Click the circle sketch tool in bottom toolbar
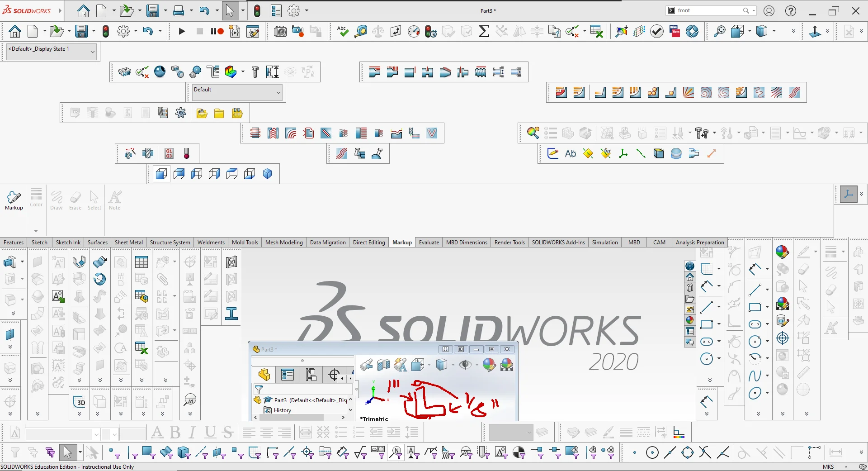This screenshot has width=868, height=471. (652, 452)
